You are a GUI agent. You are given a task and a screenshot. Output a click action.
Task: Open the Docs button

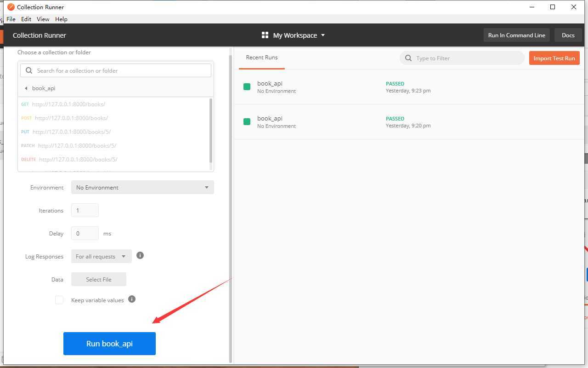(x=568, y=35)
